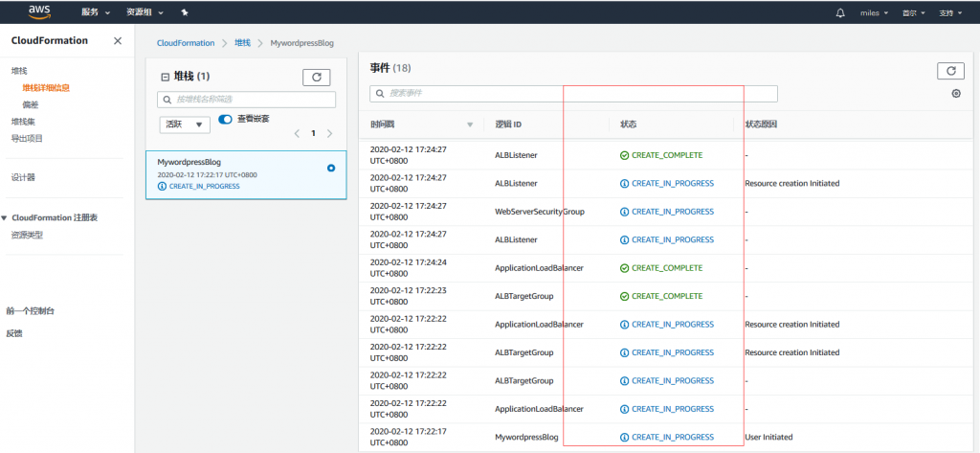Select the MywordpressBlog stack card

tap(246, 174)
